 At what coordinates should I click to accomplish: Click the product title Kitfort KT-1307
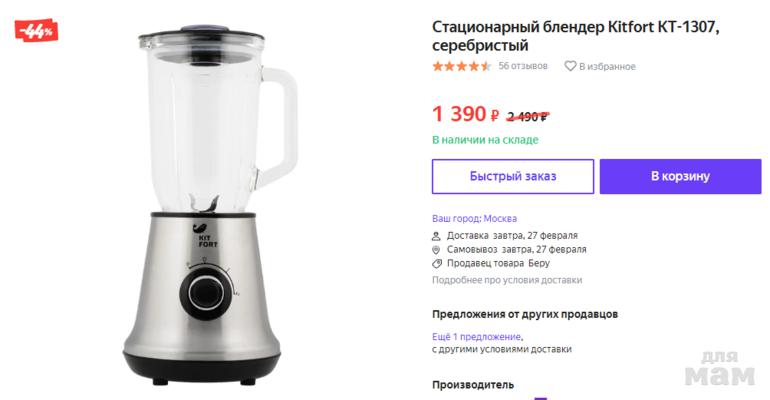[x=576, y=36]
